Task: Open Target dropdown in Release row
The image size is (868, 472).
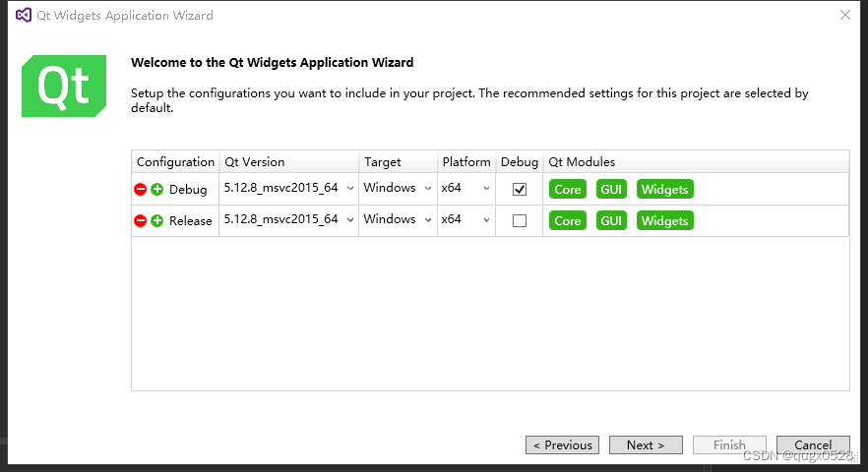Action: pyautogui.click(x=398, y=219)
